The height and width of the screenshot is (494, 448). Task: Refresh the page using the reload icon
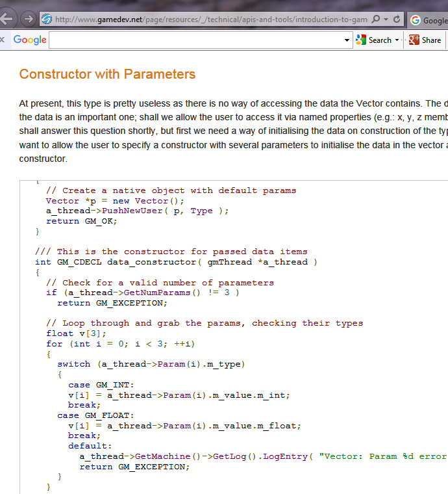click(397, 19)
